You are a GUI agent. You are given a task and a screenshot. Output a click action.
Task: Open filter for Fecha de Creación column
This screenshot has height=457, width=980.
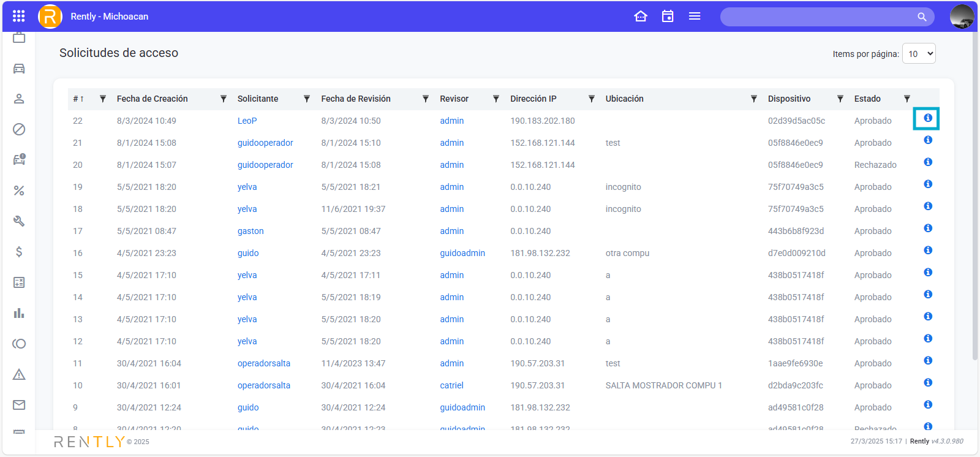[224, 99]
